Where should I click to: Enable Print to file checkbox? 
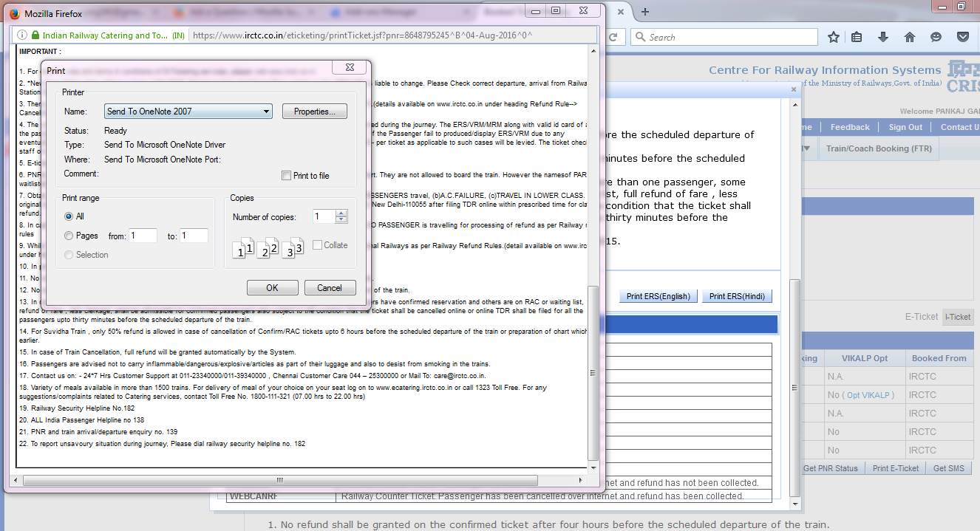pyautogui.click(x=286, y=176)
